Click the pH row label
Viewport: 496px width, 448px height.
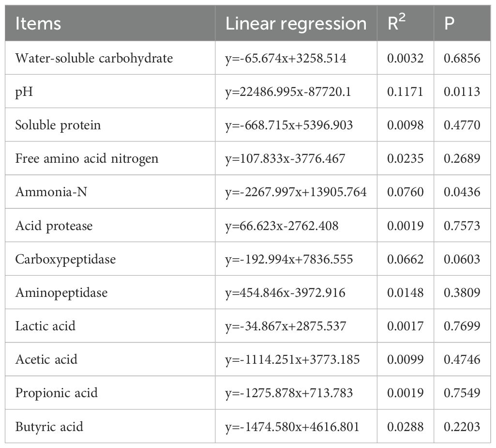pyautogui.click(x=24, y=92)
